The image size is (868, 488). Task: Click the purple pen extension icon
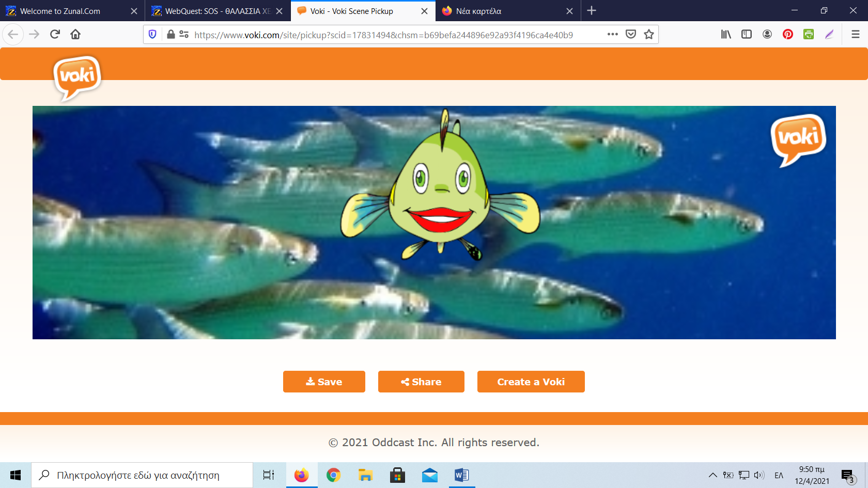click(829, 35)
